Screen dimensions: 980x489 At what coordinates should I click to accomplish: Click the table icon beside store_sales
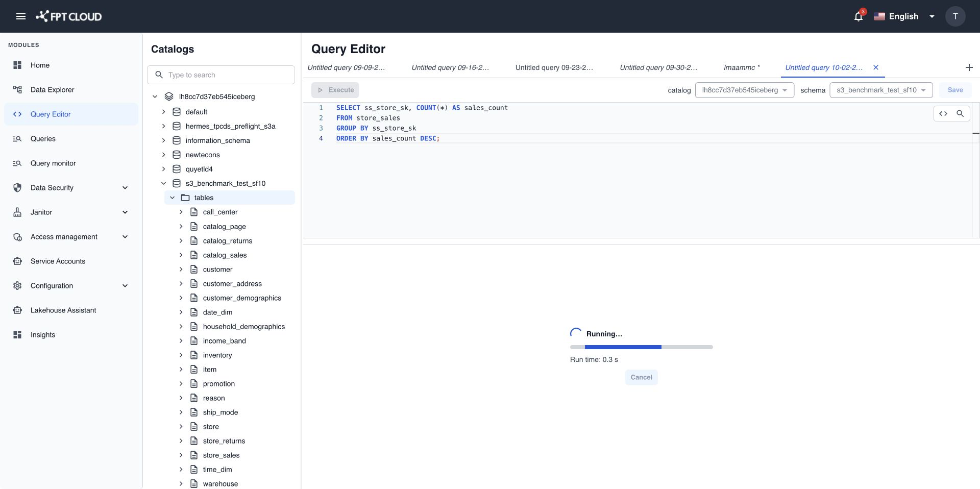194,455
